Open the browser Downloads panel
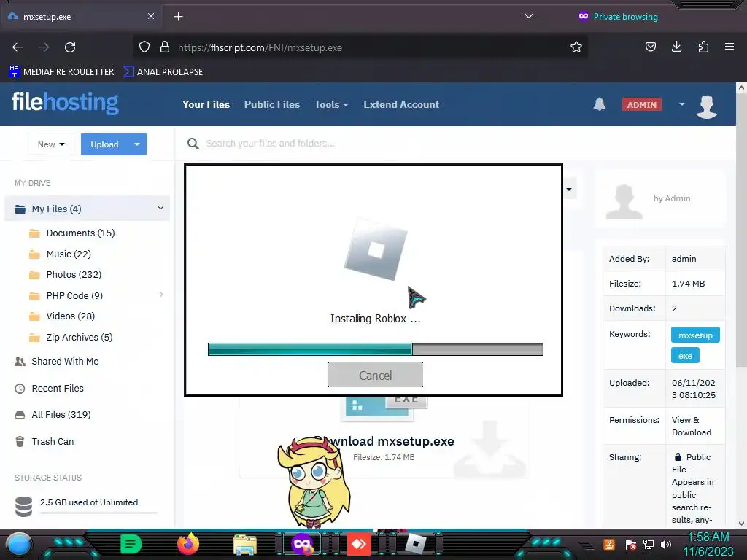 coord(676,47)
